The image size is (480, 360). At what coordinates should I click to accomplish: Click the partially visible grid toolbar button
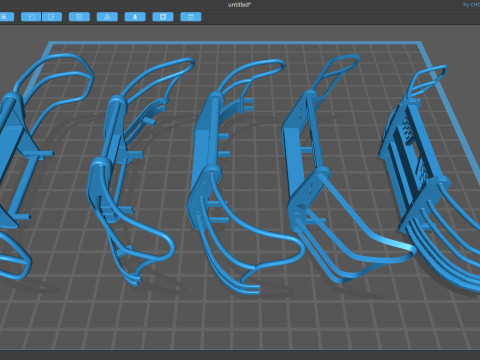(7, 17)
